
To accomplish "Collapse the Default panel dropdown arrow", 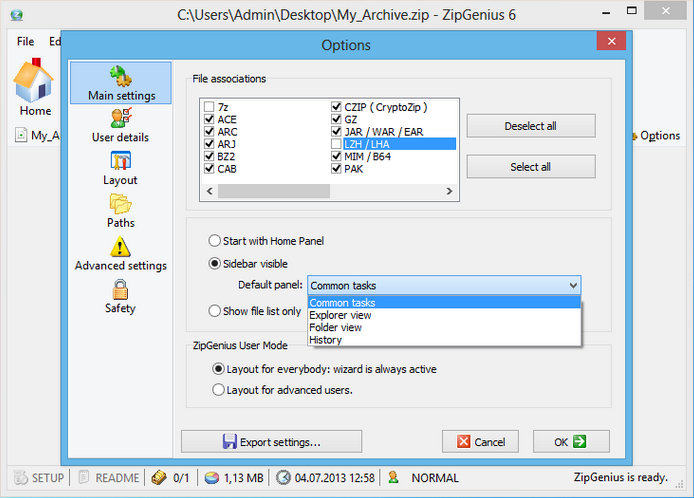I will pos(573,286).
